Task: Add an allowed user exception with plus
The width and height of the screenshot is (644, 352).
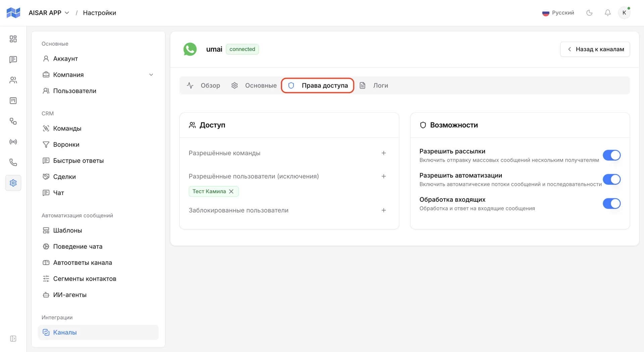Action: click(x=383, y=176)
